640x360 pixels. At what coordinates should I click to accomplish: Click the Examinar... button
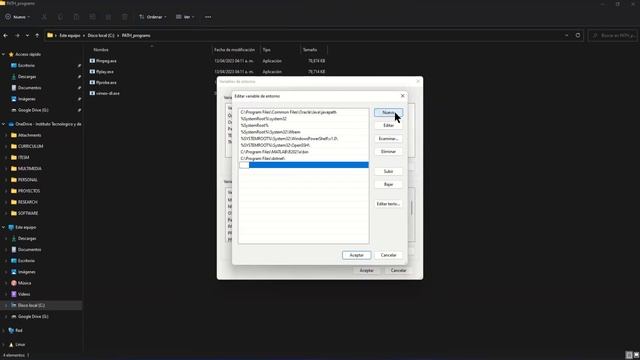coord(388,139)
